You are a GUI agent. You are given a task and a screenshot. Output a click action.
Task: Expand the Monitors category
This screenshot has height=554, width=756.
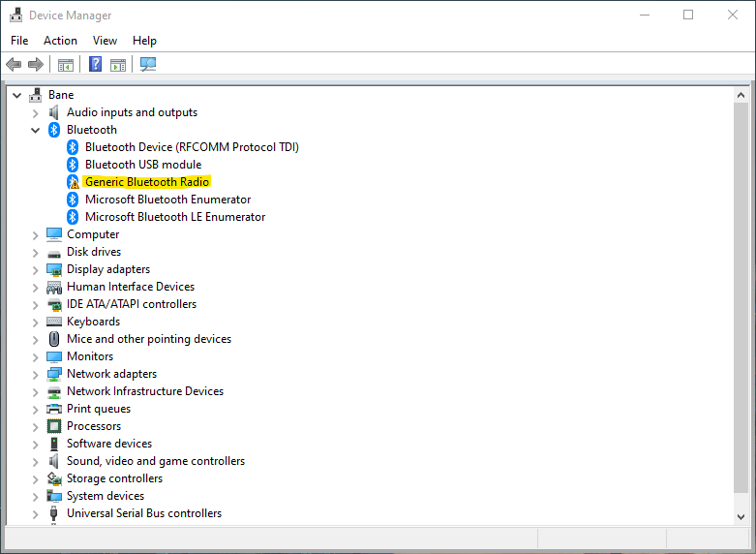point(35,357)
